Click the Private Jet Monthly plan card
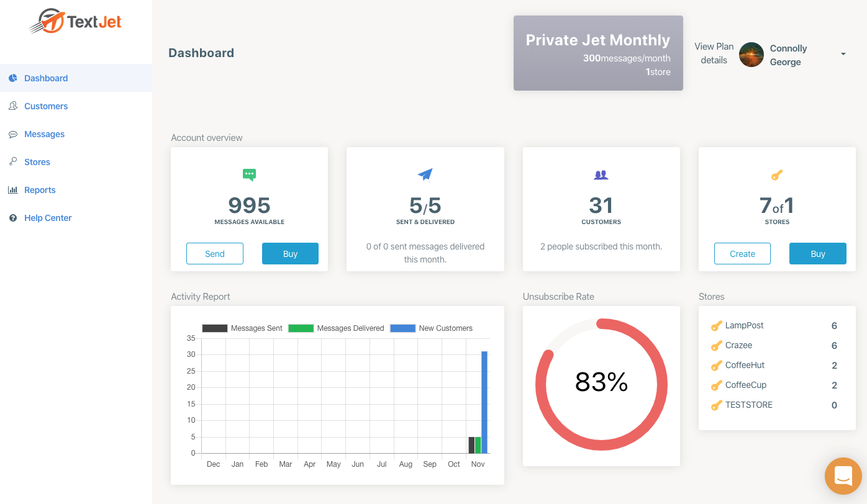 (598, 53)
